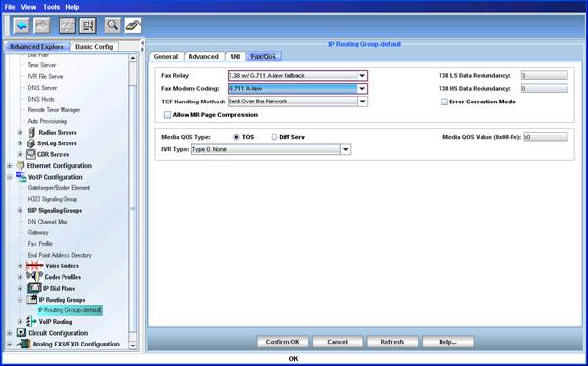
Task: Check Allow MR Page Compression
Action: pyautogui.click(x=167, y=115)
